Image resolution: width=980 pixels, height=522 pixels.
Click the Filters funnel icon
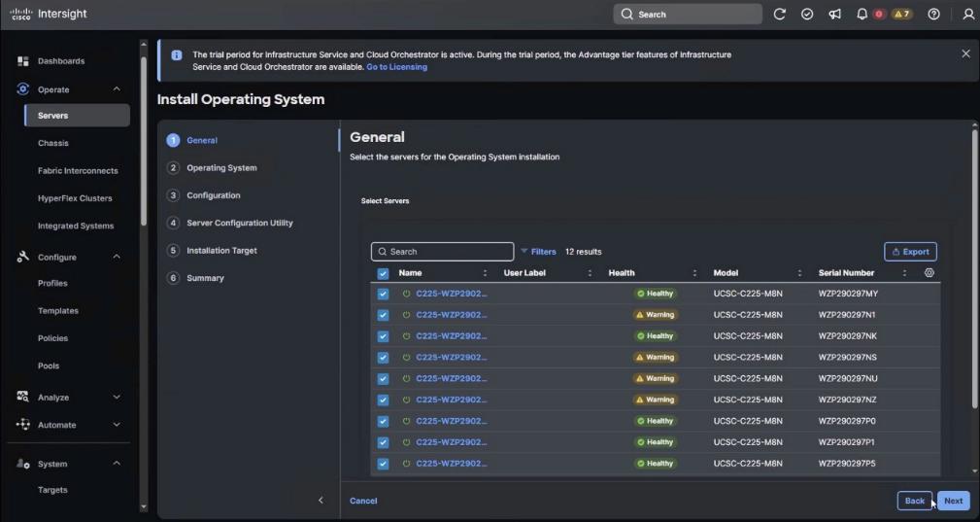pos(524,252)
